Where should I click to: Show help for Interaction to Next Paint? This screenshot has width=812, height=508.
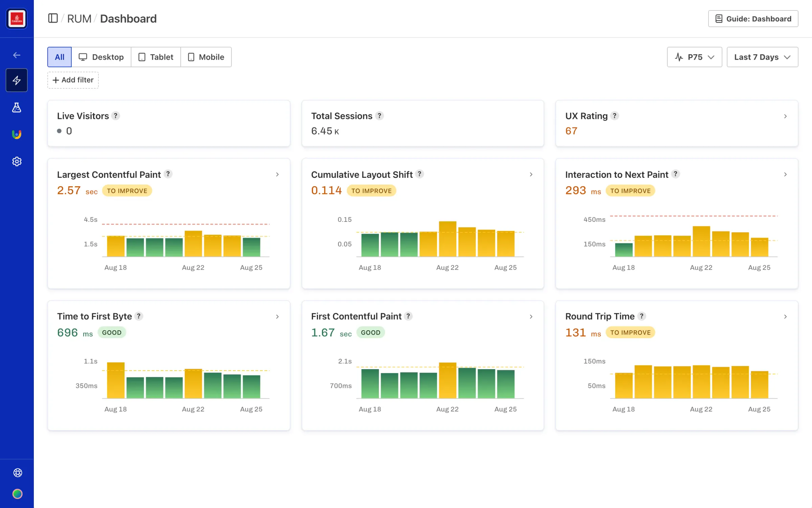click(x=676, y=174)
